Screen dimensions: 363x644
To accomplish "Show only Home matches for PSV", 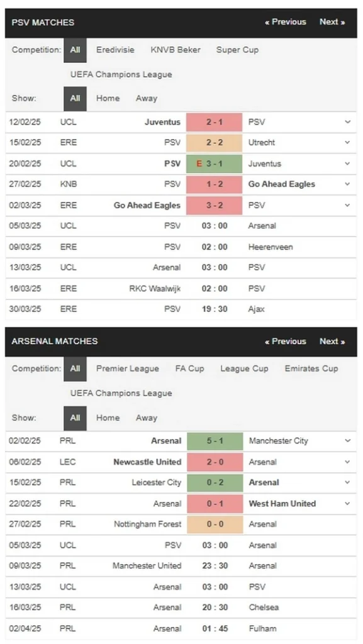I will tap(108, 98).
